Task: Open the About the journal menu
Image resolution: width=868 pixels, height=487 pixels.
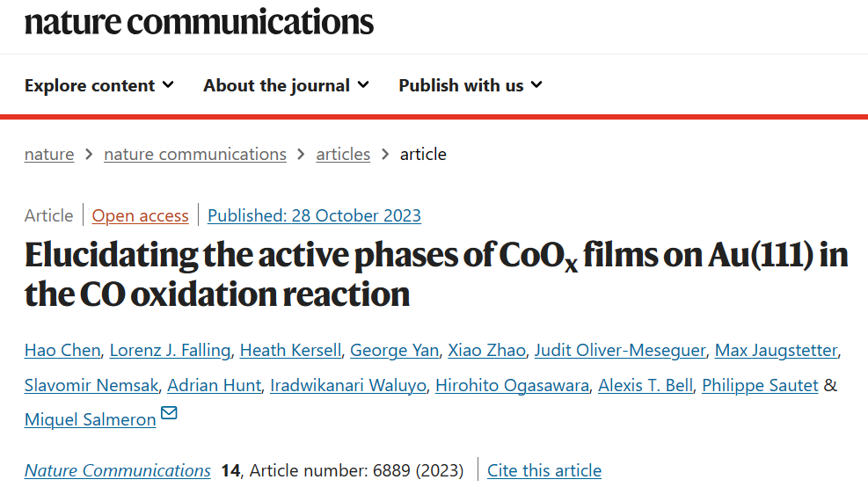Action: tap(286, 86)
